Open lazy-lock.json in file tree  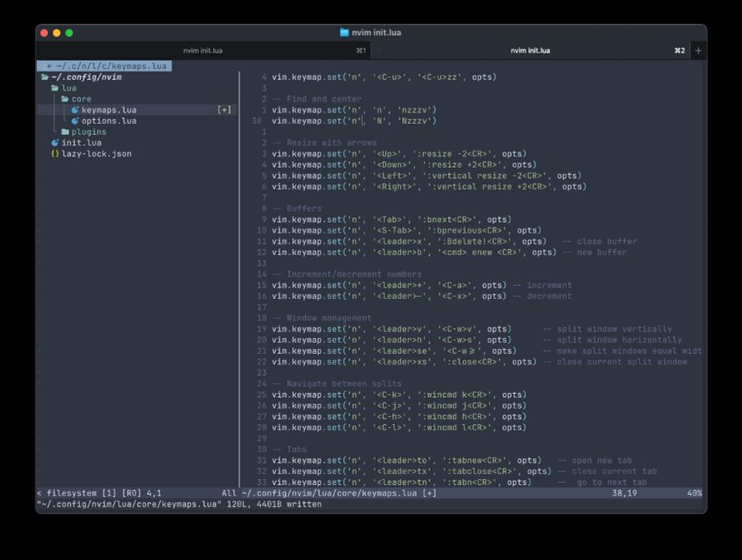point(96,154)
